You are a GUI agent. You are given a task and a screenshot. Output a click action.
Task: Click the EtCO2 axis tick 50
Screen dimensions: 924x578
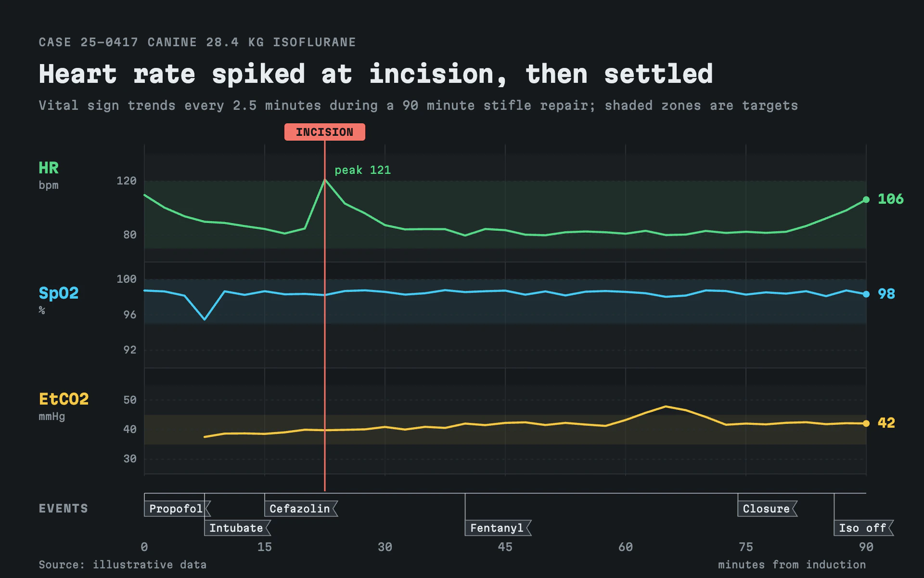(130, 400)
